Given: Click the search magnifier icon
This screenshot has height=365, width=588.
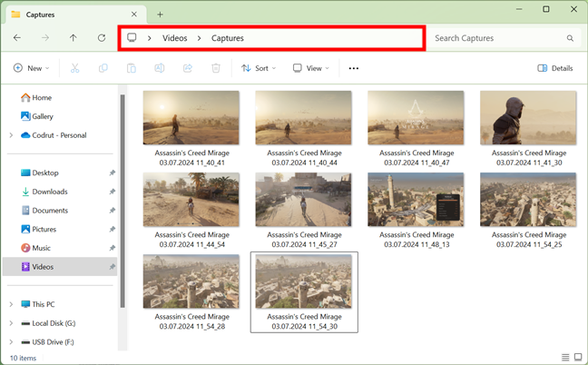Looking at the screenshot, I should tap(570, 38).
